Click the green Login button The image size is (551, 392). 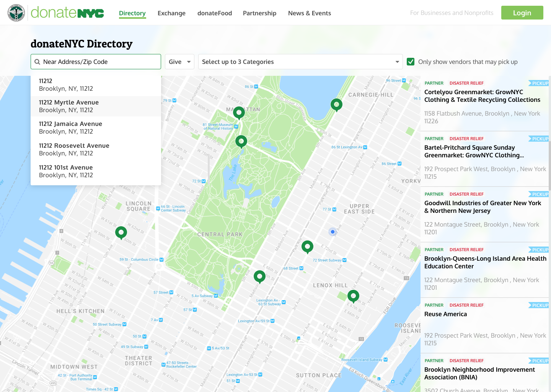(x=522, y=13)
